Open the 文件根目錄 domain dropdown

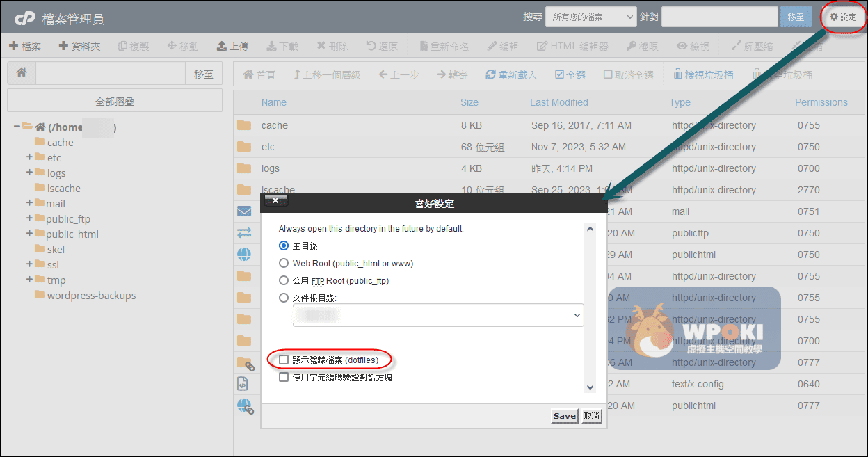pos(438,315)
